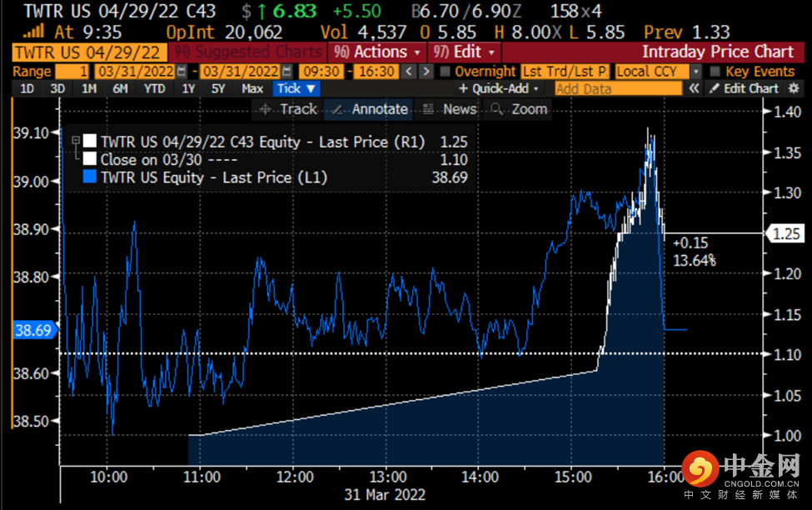Edit the 09:30 start time field
812x510 pixels.
tap(321, 72)
